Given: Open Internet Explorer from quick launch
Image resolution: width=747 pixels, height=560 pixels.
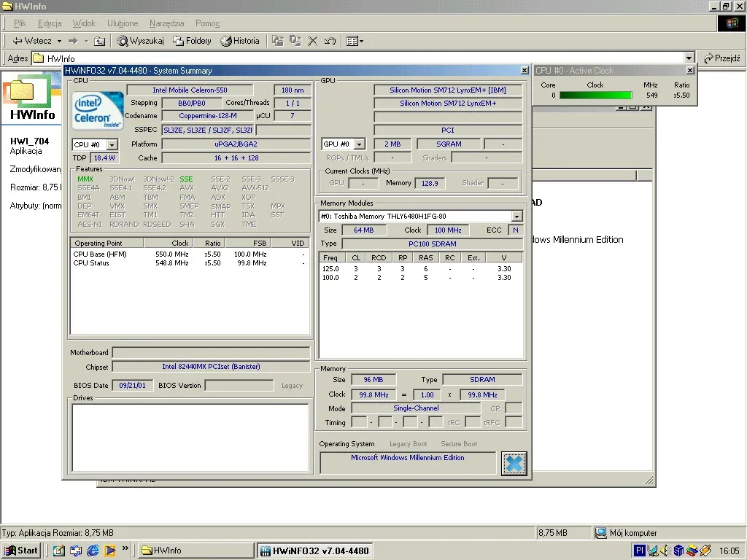Looking at the screenshot, I should pos(93,551).
